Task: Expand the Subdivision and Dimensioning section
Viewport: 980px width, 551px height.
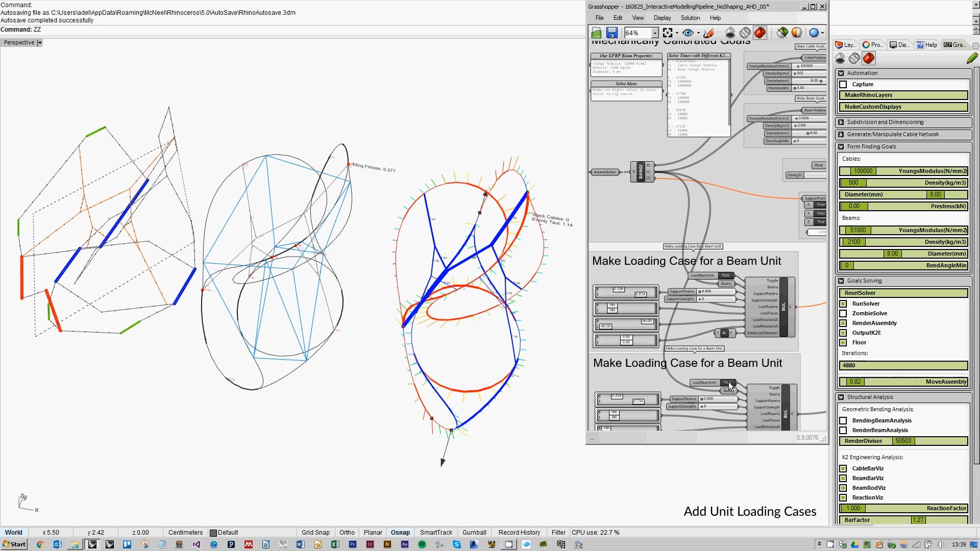Action: click(841, 122)
